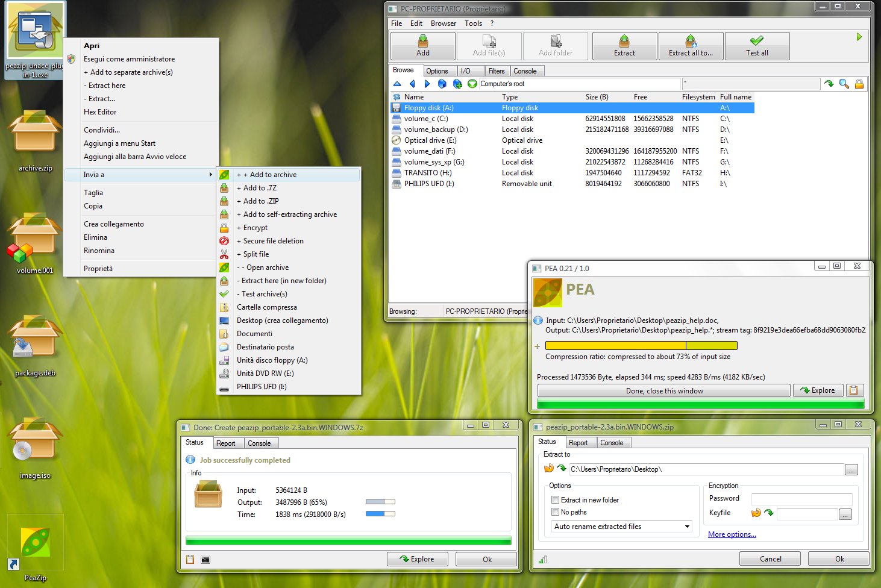The height and width of the screenshot is (588, 881).
Task: Select Hex Editor from the context menu
Action: [x=141, y=112]
